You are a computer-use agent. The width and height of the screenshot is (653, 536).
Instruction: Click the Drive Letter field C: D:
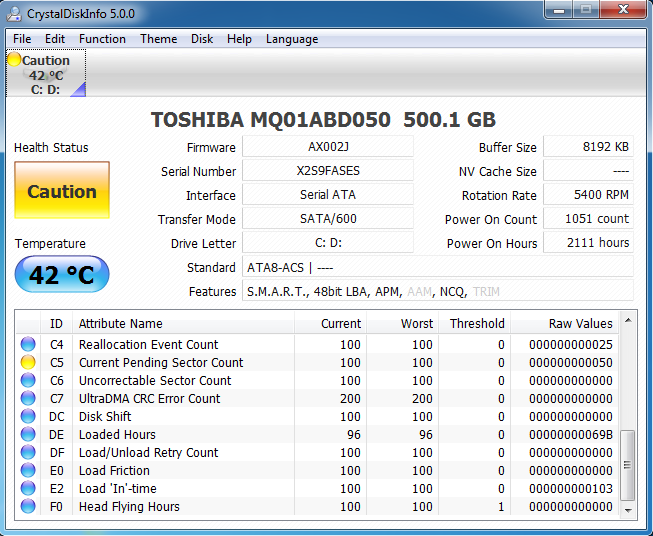[x=328, y=242]
